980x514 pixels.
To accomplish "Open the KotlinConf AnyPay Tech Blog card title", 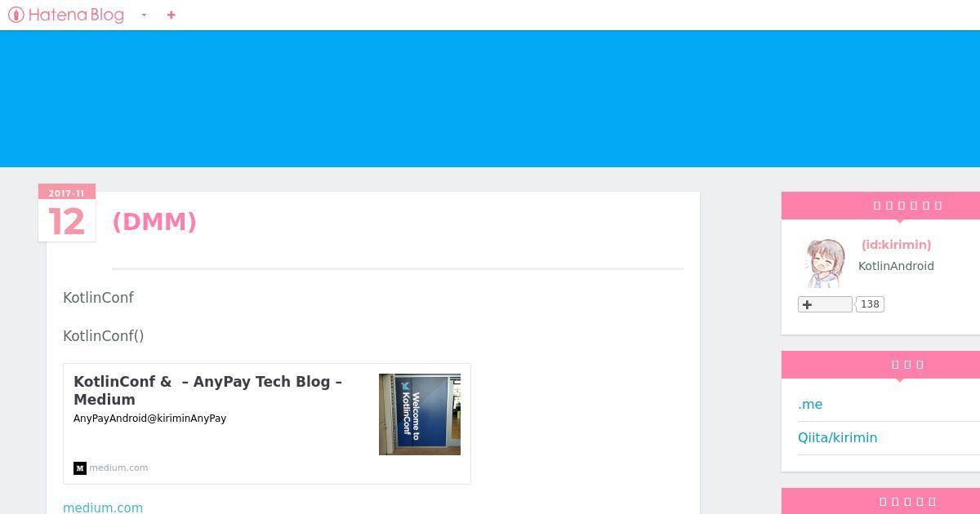I will (207, 390).
